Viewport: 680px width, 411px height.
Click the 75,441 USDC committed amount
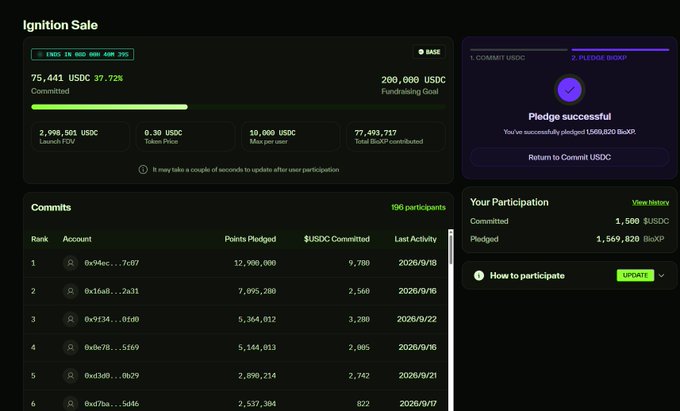tap(60, 78)
